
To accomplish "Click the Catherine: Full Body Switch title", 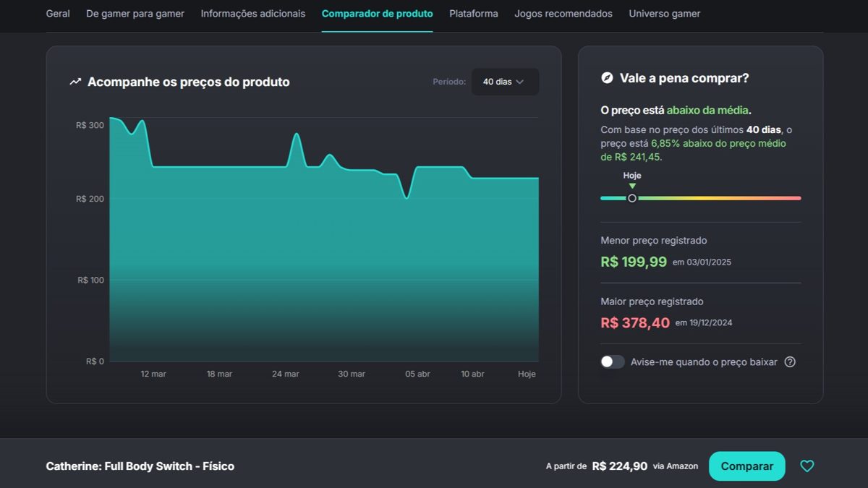I will (140, 466).
